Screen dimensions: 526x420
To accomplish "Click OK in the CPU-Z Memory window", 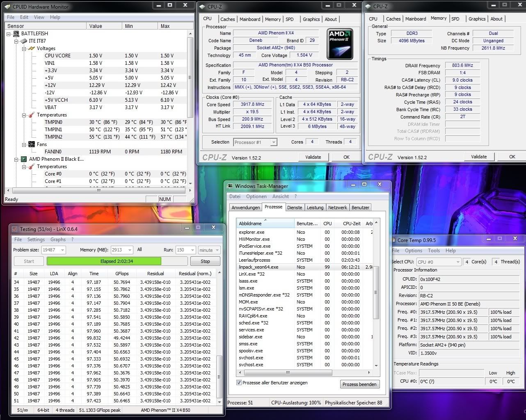I will click(512, 157).
